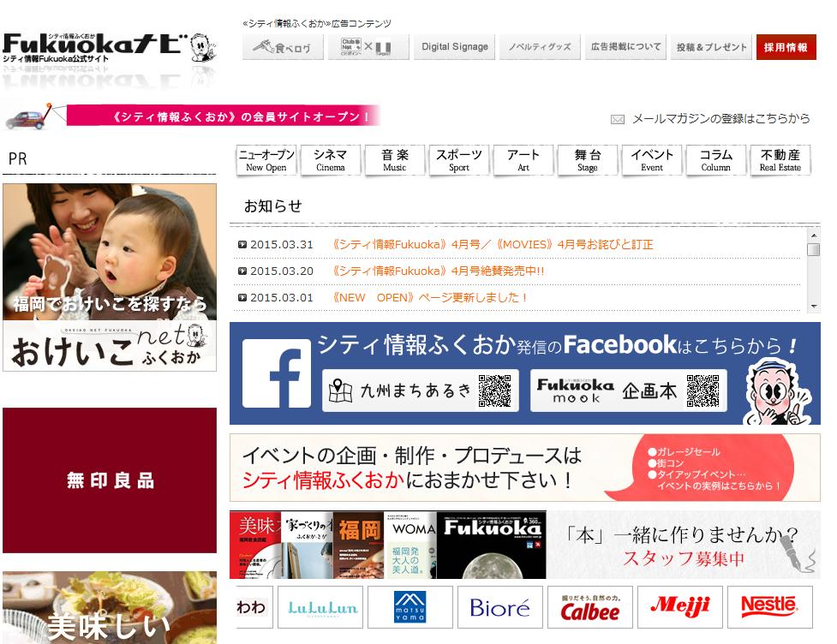Image resolution: width=837 pixels, height=644 pixels.
Task: Select the 舞台 Stage tab
Action: (588, 160)
